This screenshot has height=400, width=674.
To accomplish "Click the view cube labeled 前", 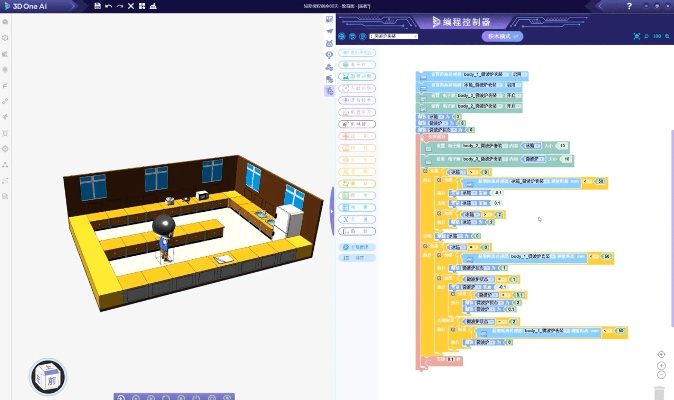I will 49,379.
